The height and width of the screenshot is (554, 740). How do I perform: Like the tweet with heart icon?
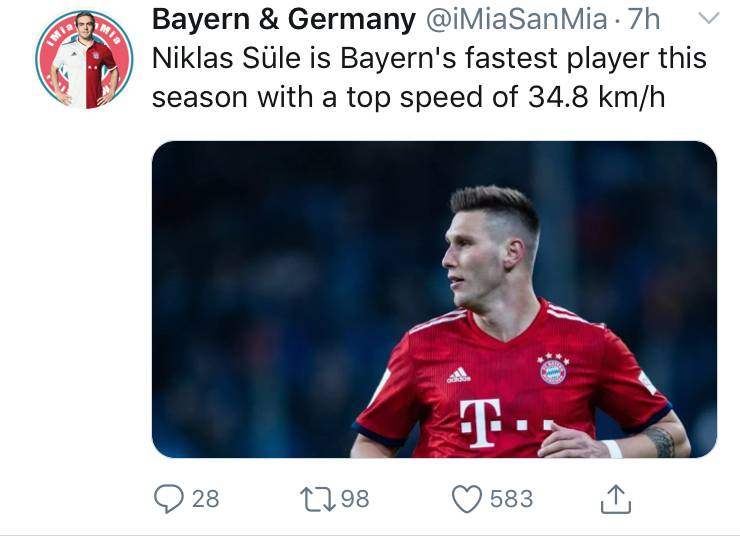pos(467,499)
